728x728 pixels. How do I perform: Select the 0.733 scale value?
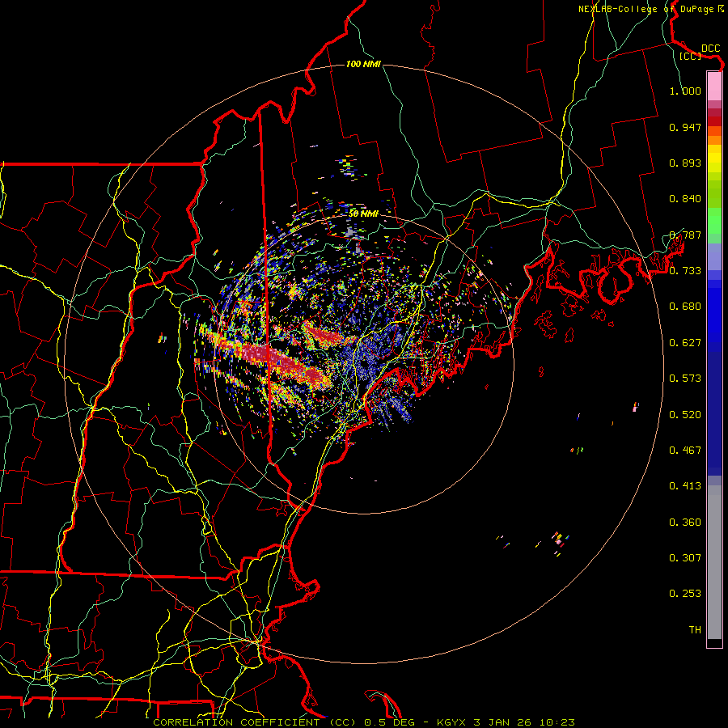685,271
